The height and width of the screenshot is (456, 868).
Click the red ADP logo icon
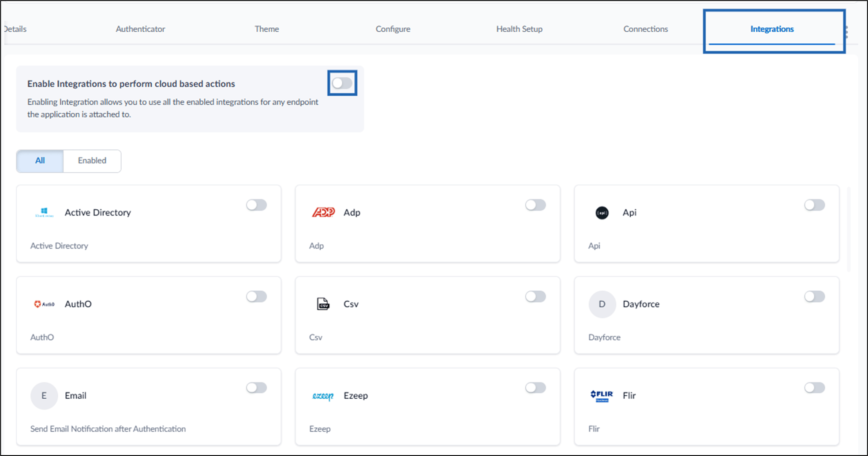(x=323, y=212)
